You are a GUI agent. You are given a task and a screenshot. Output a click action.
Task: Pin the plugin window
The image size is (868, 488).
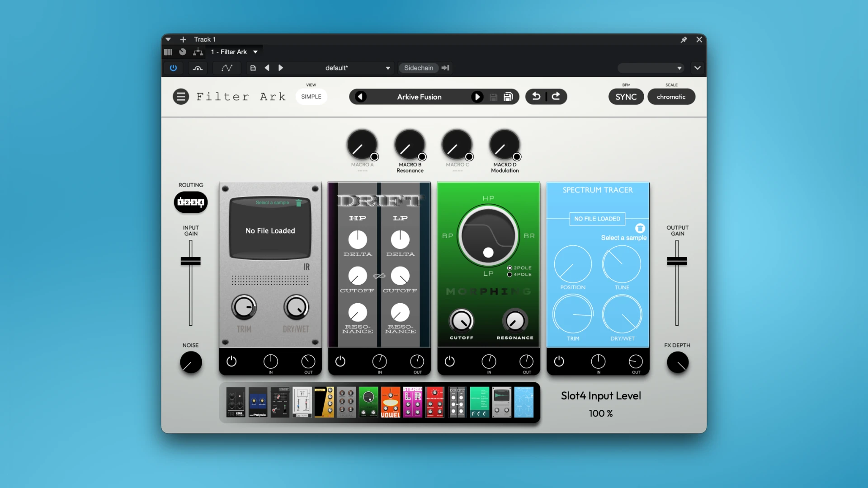tap(684, 40)
